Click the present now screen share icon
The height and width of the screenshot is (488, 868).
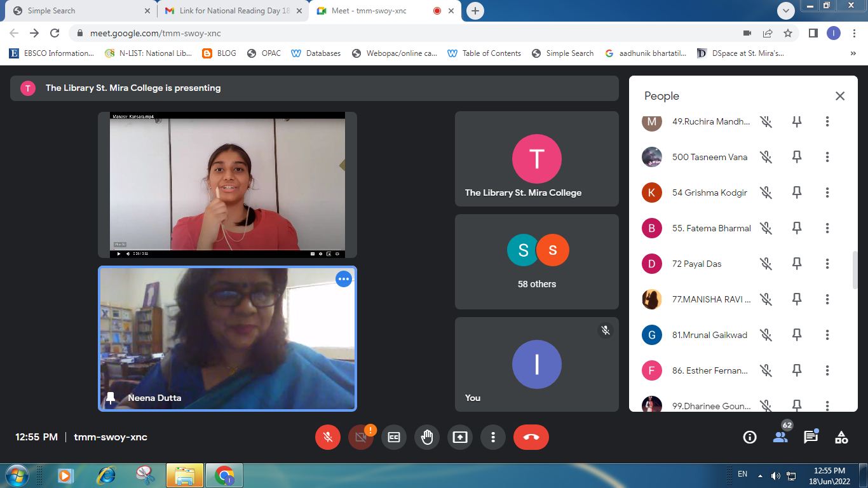(x=459, y=437)
